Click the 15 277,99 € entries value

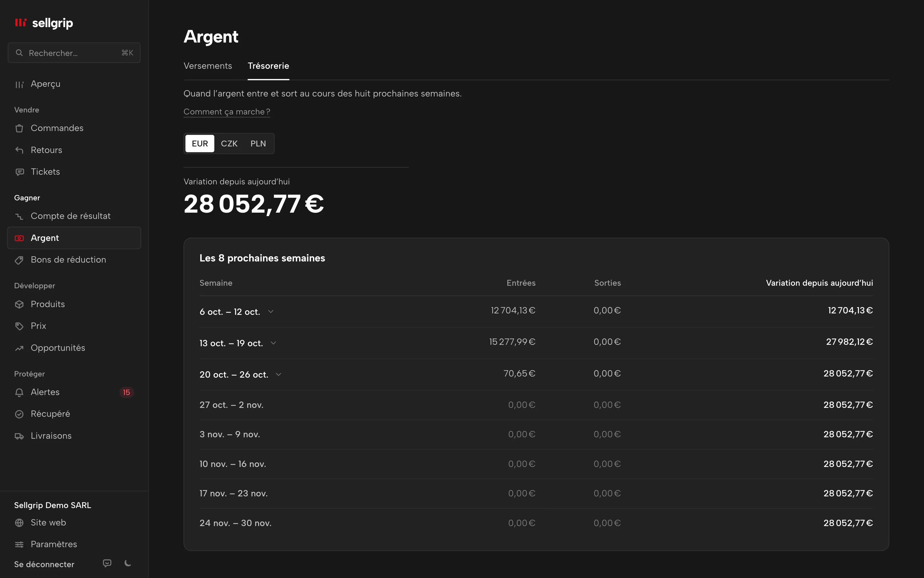click(x=512, y=342)
